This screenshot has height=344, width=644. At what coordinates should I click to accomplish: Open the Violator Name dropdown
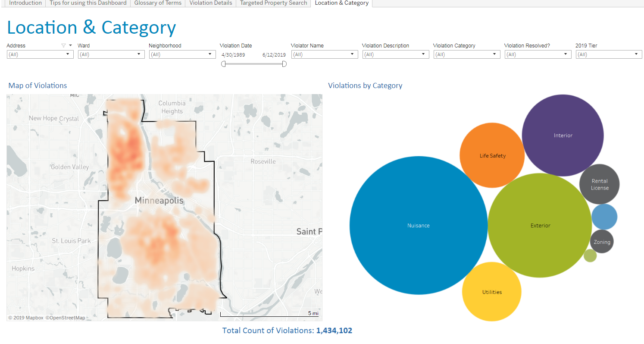(352, 54)
